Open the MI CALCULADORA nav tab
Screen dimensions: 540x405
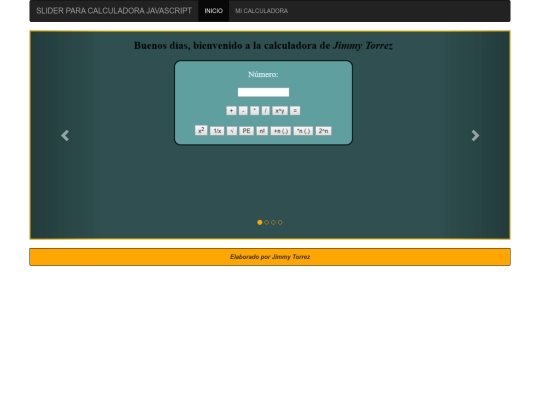(x=261, y=11)
